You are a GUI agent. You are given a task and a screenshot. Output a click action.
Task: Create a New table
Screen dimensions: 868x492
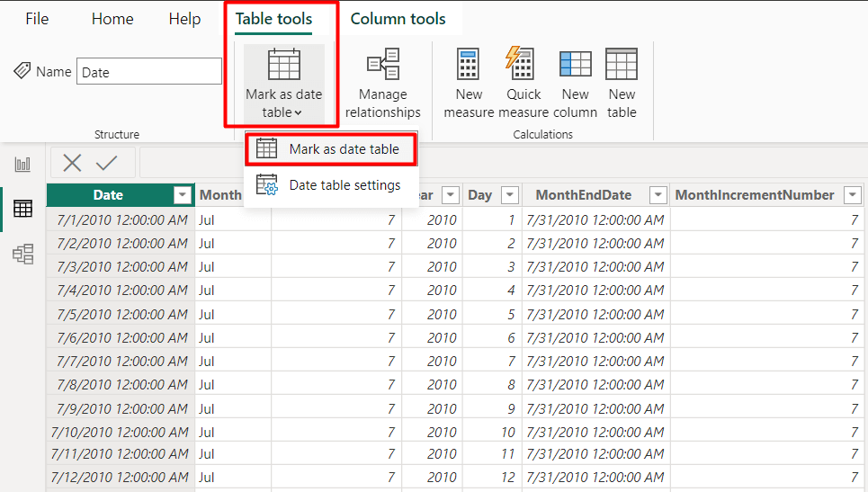click(x=622, y=83)
